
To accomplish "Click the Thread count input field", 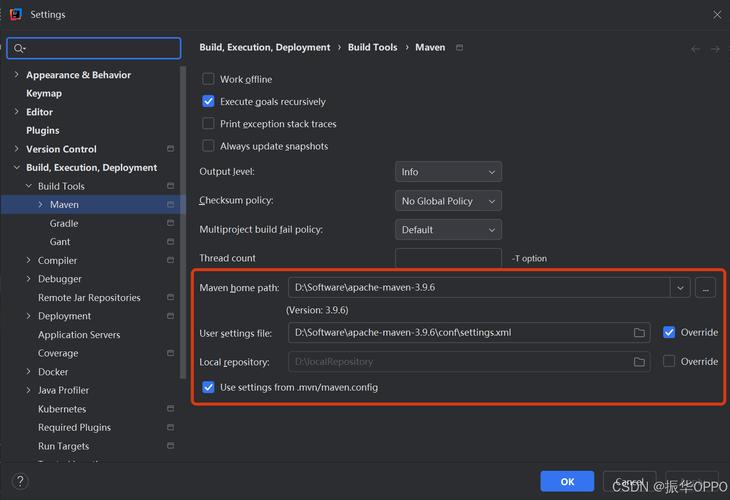I will [448, 258].
